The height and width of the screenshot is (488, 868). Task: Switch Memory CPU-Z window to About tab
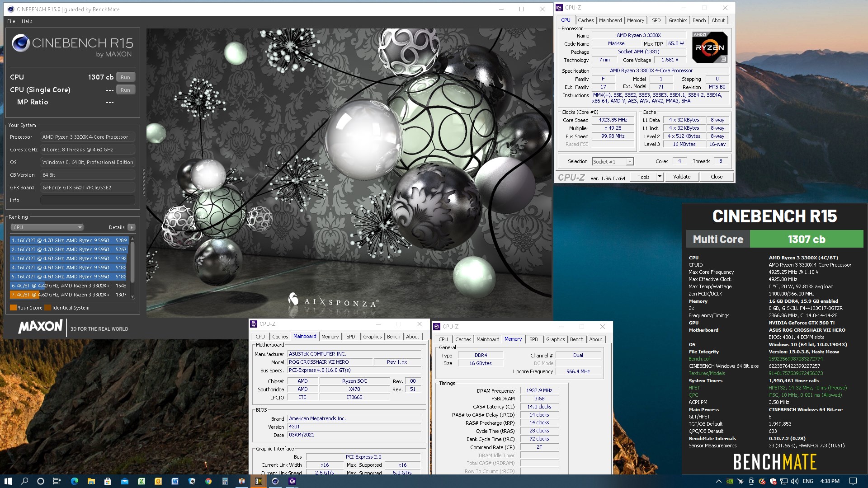(595, 339)
